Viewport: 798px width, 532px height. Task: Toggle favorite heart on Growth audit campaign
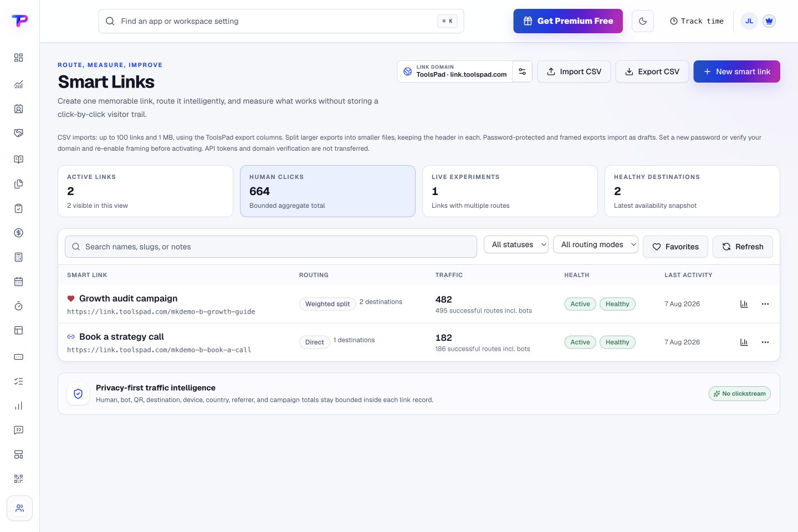[x=71, y=299]
